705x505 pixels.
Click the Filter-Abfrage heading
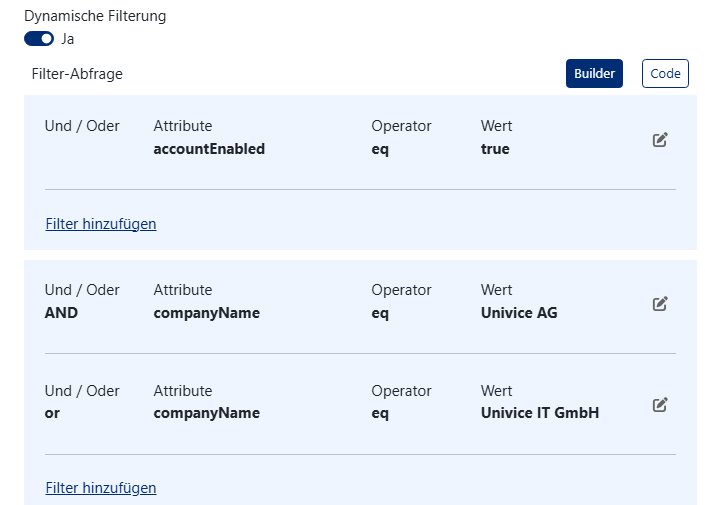click(77, 74)
